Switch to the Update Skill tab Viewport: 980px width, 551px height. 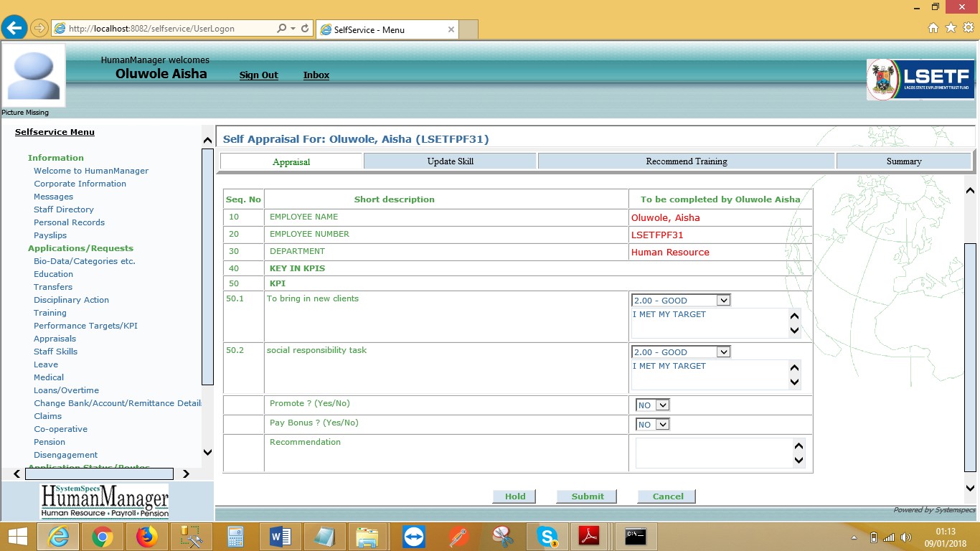click(x=451, y=161)
